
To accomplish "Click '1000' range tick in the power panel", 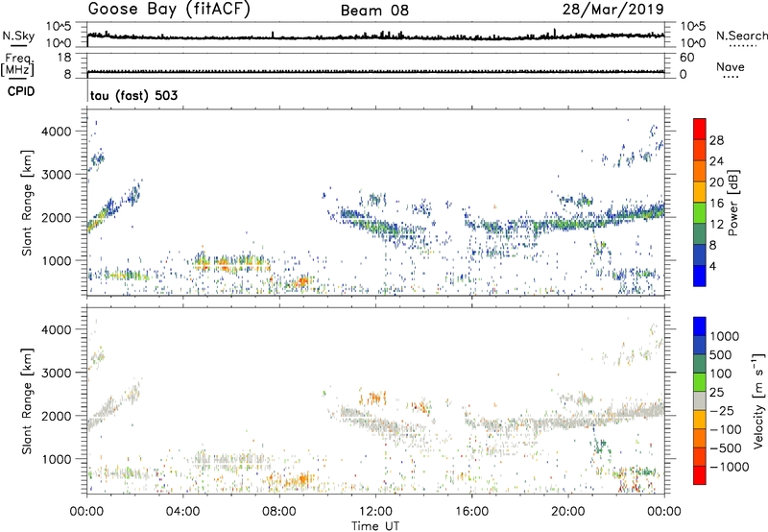I will [x=56, y=260].
